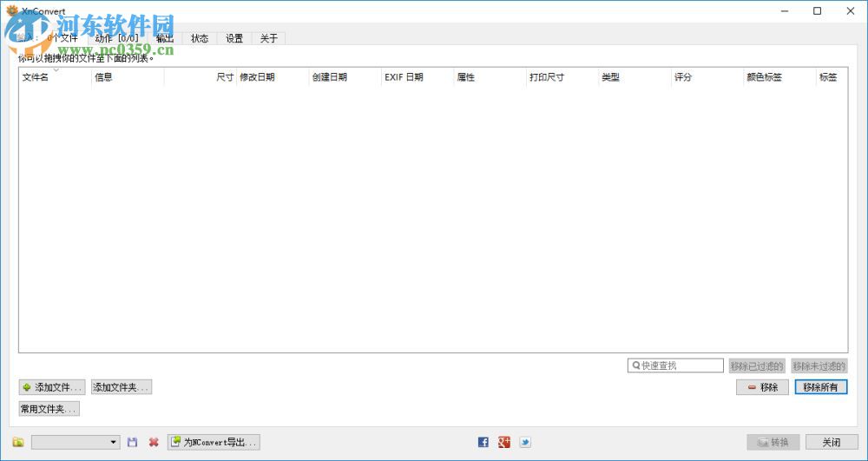
Task: Sort by the 信息 column header
Action: click(x=128, y=77)
